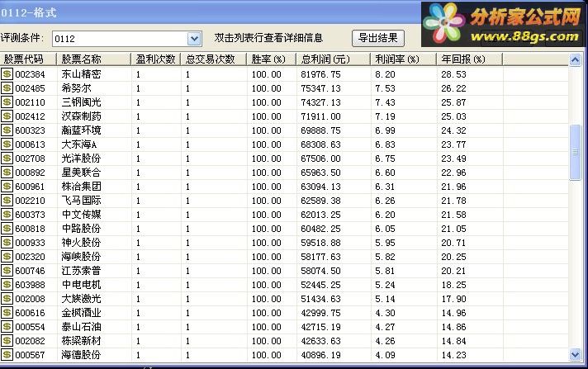
Task: Click the stock icon beside 600373
Action: pyautogui.click(x=7, y=215)
